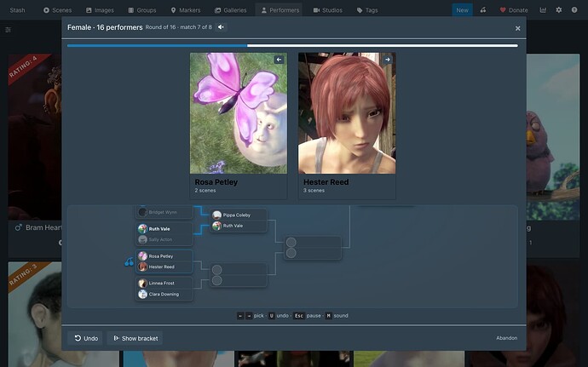Open the Scenes tab in navbar
The width and height of the screenshot is (588, 367).
point(57,10)
